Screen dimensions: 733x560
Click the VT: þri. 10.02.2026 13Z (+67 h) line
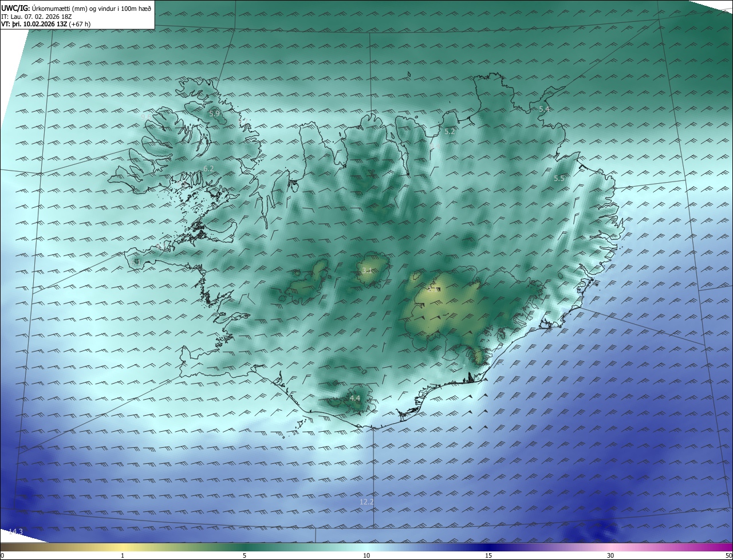pyautogui.click(x=46, y=24)
